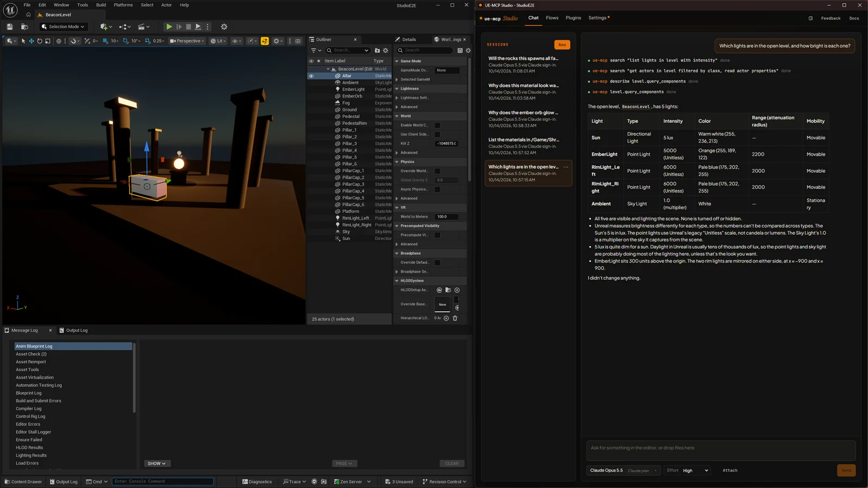
Task: Enable the World Composition checkbox
Action: pos(437,125)
